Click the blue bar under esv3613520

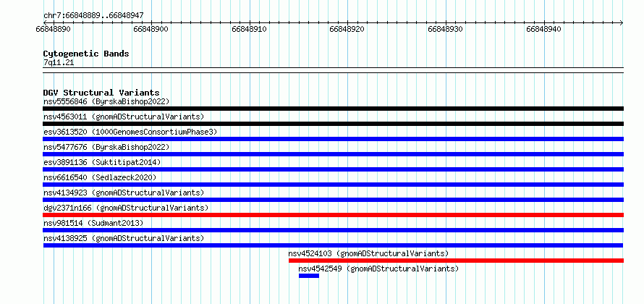point(333,139)
